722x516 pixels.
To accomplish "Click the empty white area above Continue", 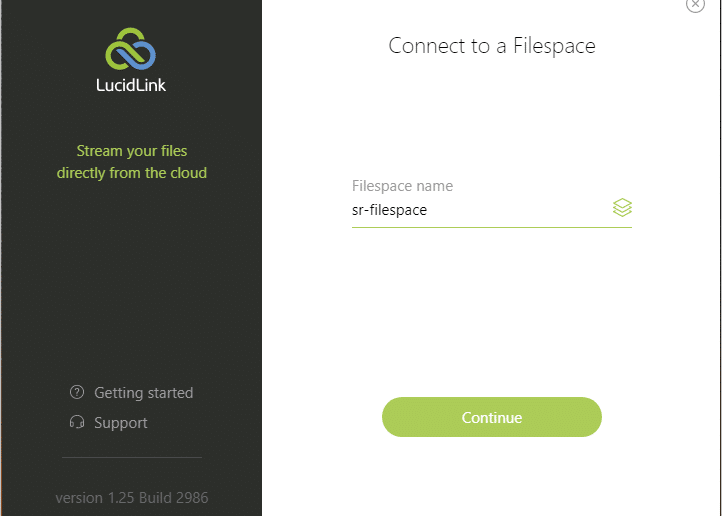I will pos(492,313).
